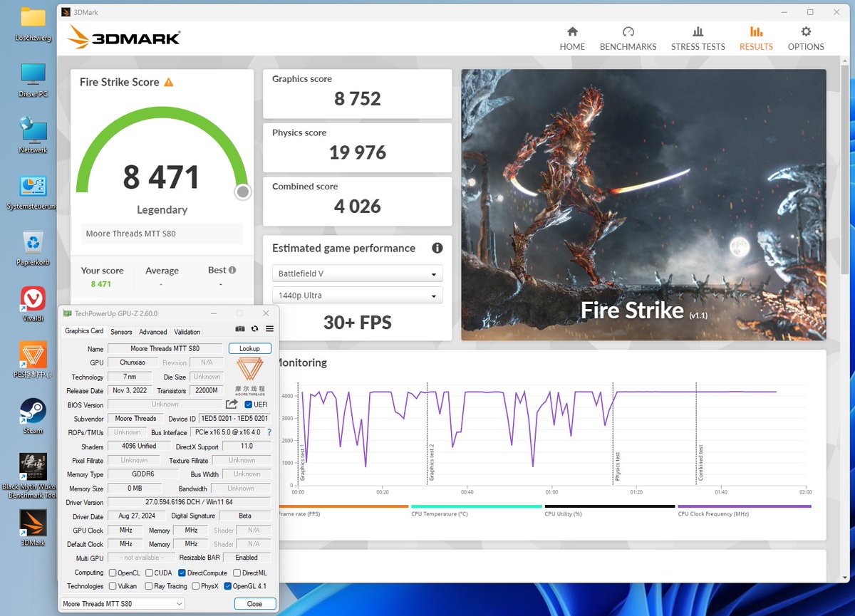855x616 pixels.
Task: Click the Graphics test 2 chart marker
Action: pos(431,462)
